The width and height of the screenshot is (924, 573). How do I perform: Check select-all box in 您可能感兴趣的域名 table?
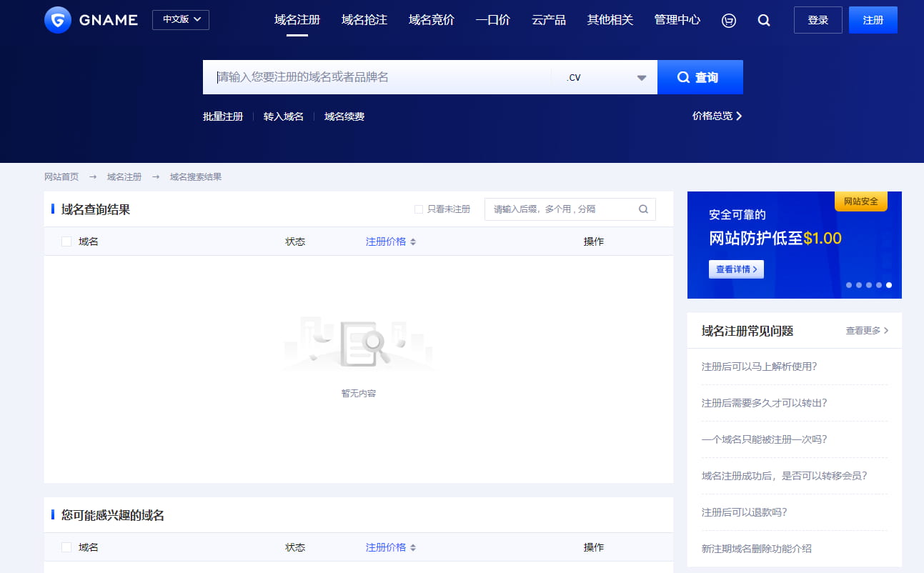tap(66, 547)
